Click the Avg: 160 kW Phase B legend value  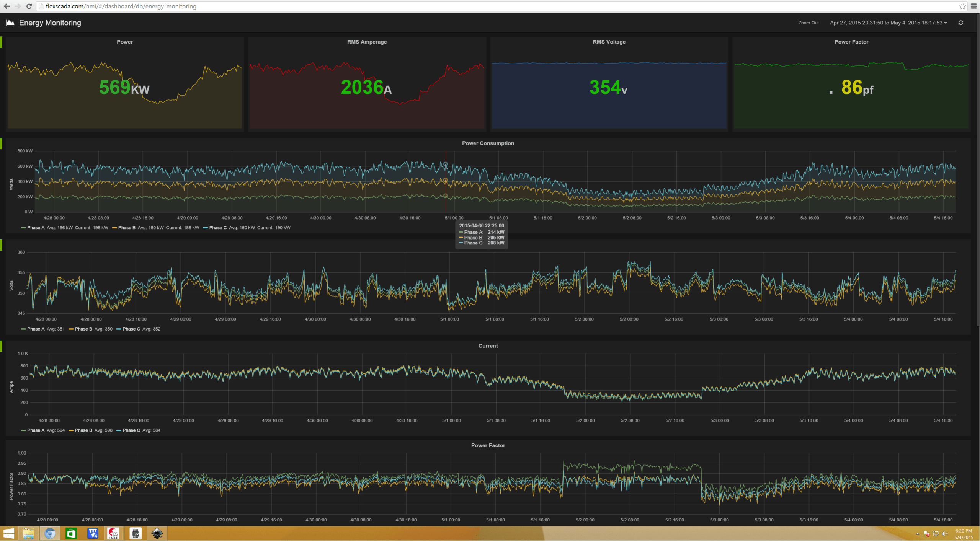[151, 228]
